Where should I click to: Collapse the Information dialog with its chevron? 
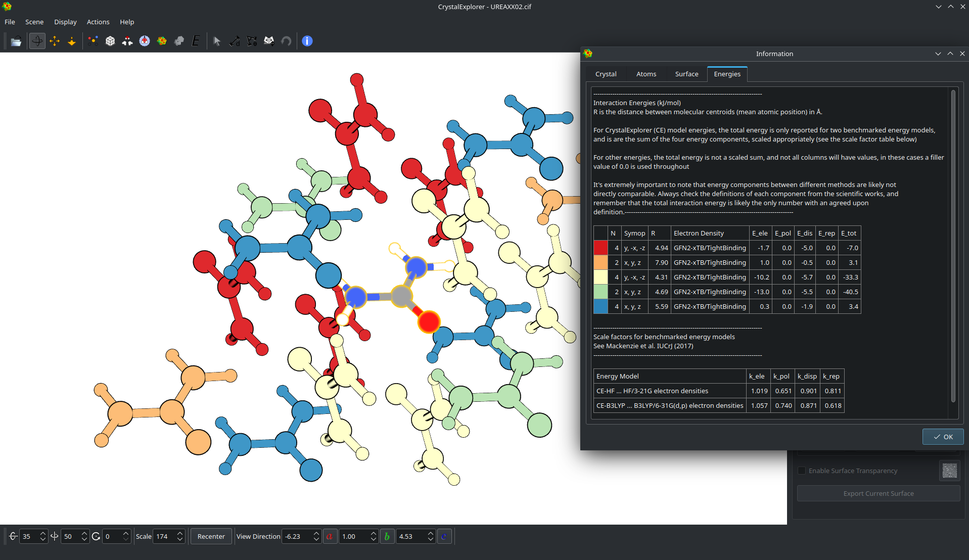point(938,54)
